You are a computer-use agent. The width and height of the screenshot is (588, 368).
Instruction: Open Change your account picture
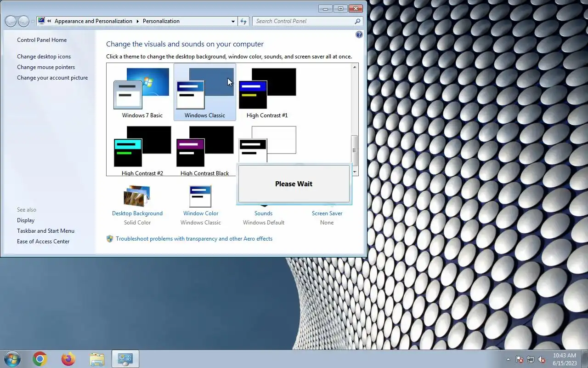click(x=52, y=78)
